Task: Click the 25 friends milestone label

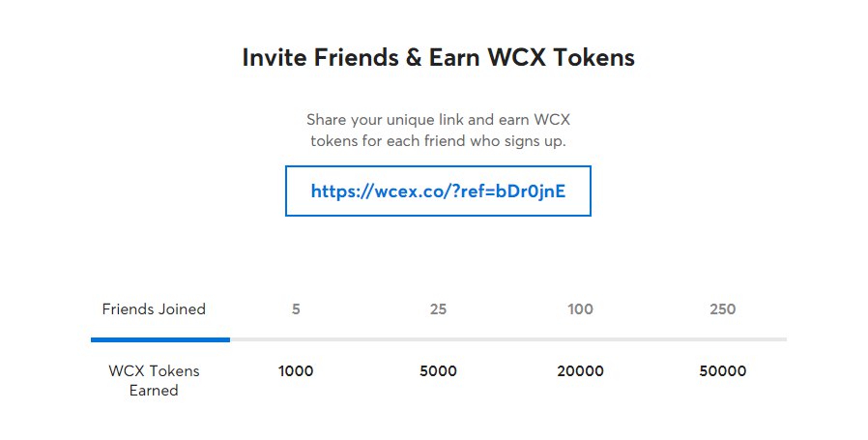Action: click(x=438, y=308)
